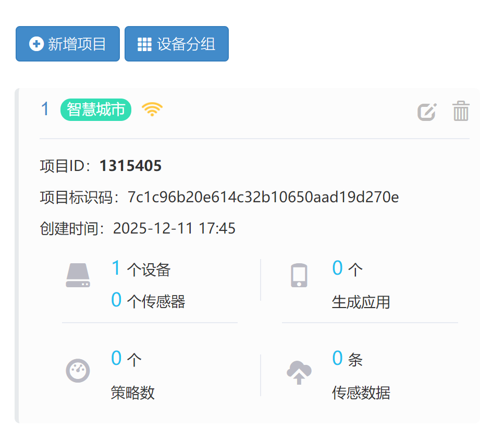Click project index number 1
The image size is (504, 441).
pos(45,109)
